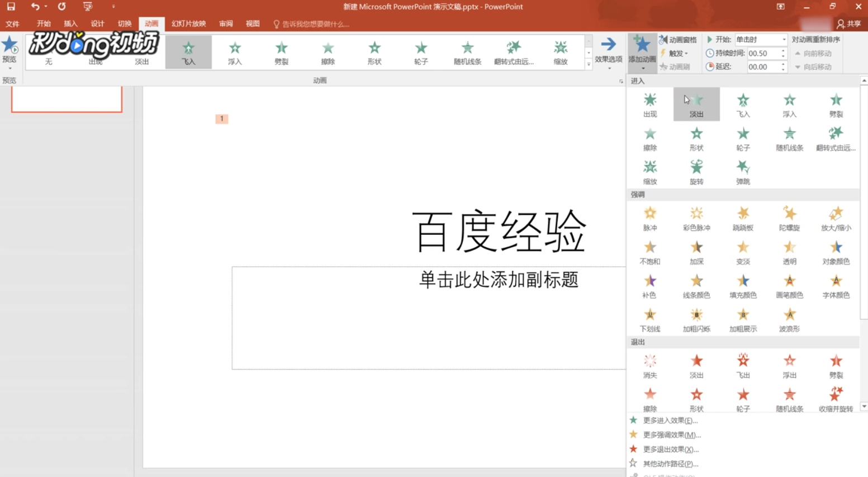Apply 形状 entrance effect in dropdown
This screenshot has height=477, width=868.
(696, 139)
